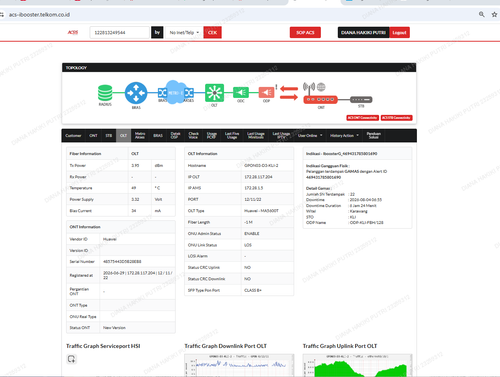Click the green OLT icon in topology
Screen dimensions: 500x377
214,92
